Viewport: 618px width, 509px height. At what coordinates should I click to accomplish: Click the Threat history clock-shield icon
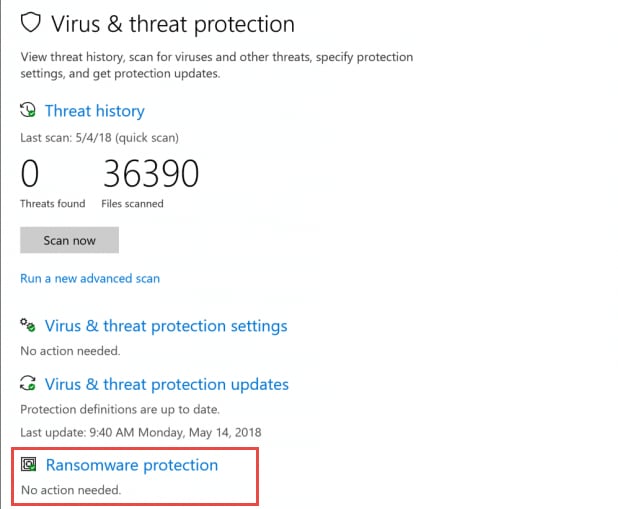(29, 111)
